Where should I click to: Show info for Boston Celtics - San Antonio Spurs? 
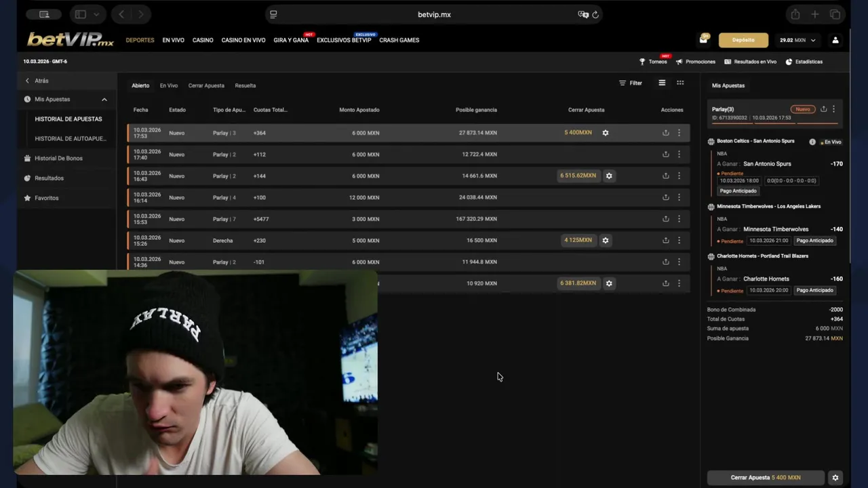[x=812, y=142]
